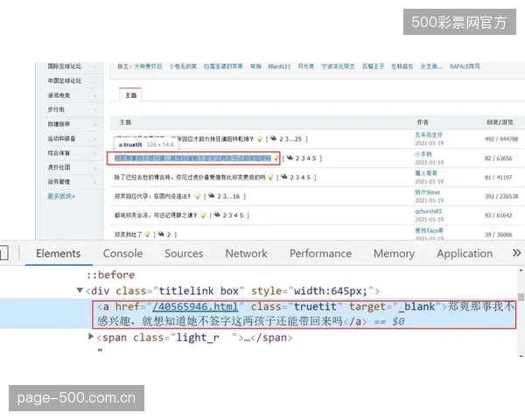Open the 站务管理 sidebar category
525x420 pixels.
[59, 182]
